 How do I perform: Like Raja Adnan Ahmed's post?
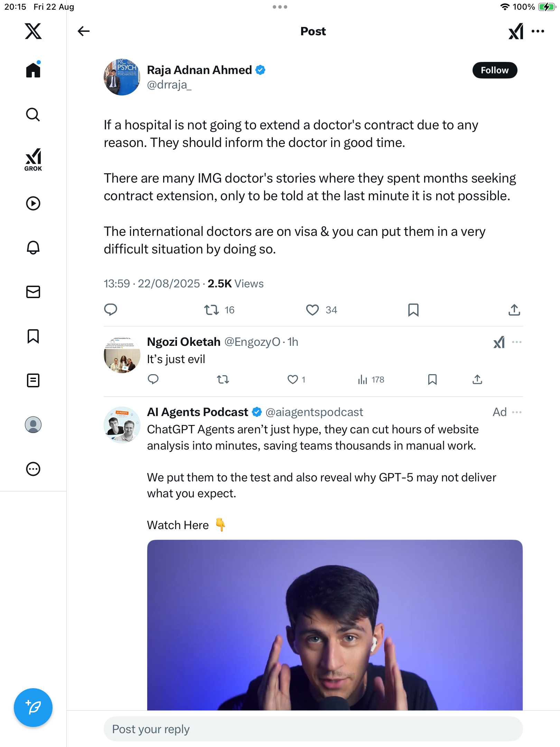pos(312,310)
